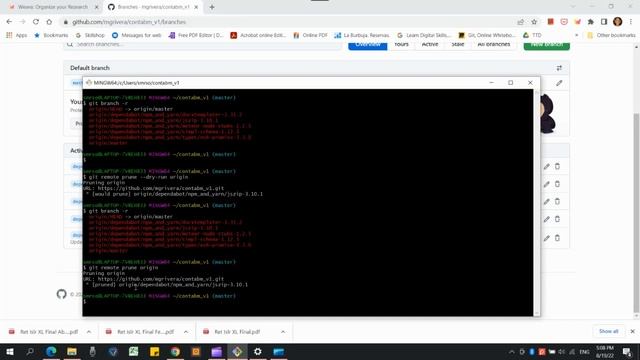Click the '[would prune]' jszip output line
Image resolution: width=640 pixels, height=360 pixels.
(x=174, y=194)
